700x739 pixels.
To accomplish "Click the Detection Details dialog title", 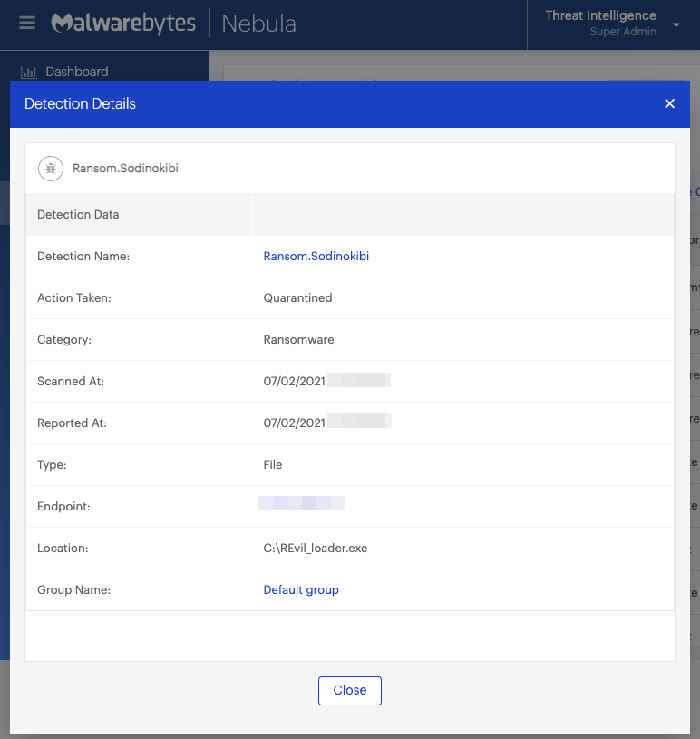I will 80,103.
